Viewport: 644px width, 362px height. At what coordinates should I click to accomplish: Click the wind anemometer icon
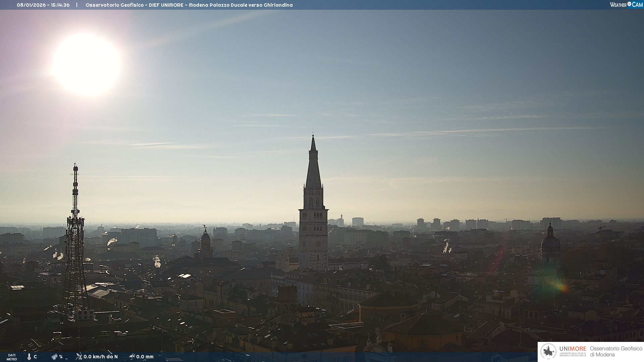coord(79,357)
